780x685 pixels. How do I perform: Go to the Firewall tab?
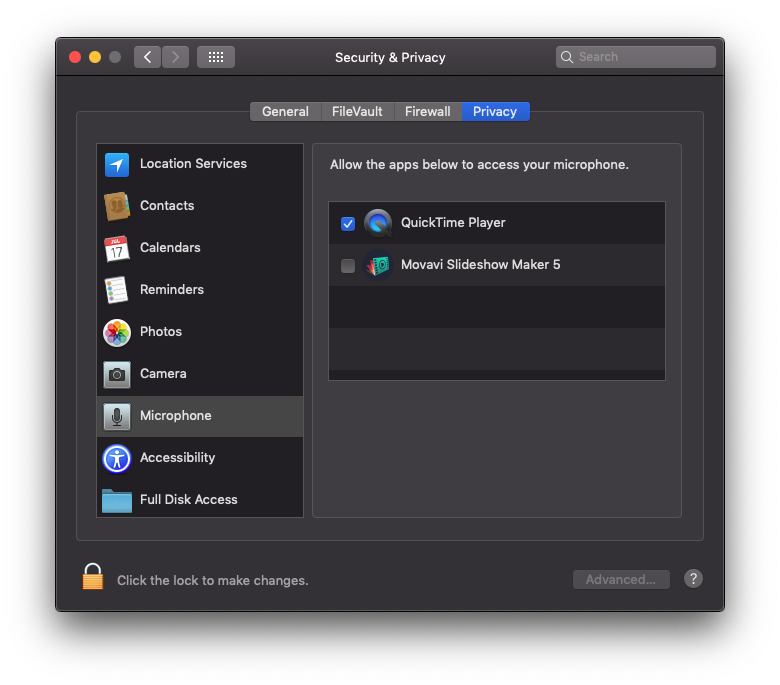tap(427, 112)
